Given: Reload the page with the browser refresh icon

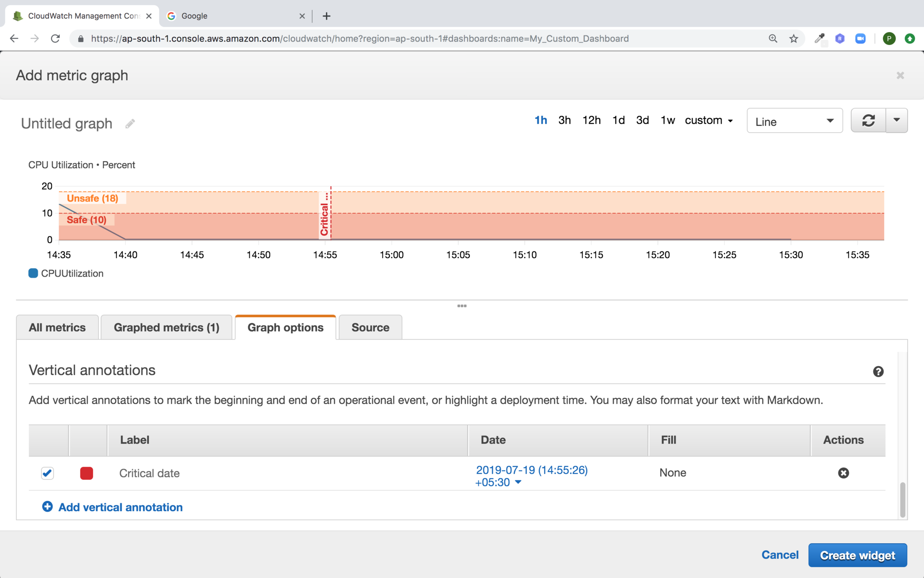Looking at the screenshot, I should (55, 39).
